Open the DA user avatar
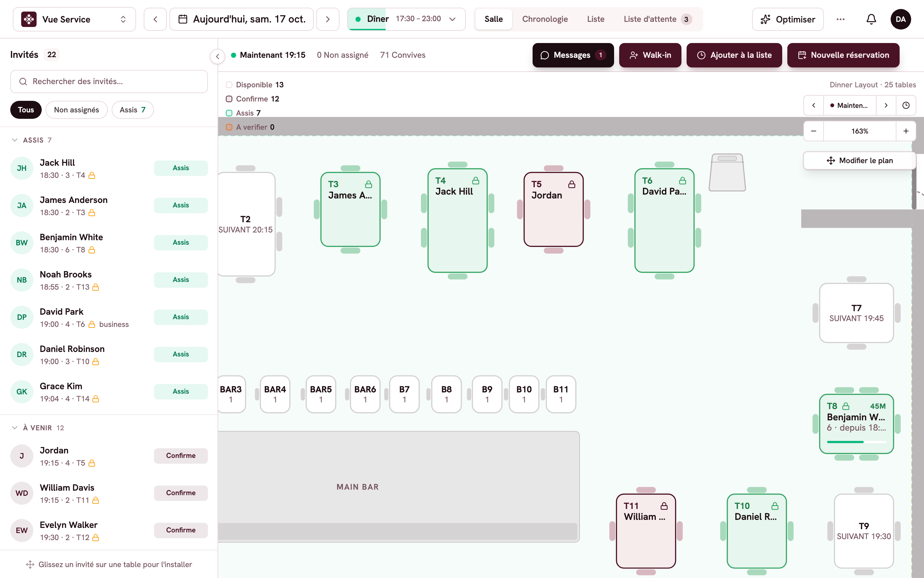924x578 pixels. point(901,19)
